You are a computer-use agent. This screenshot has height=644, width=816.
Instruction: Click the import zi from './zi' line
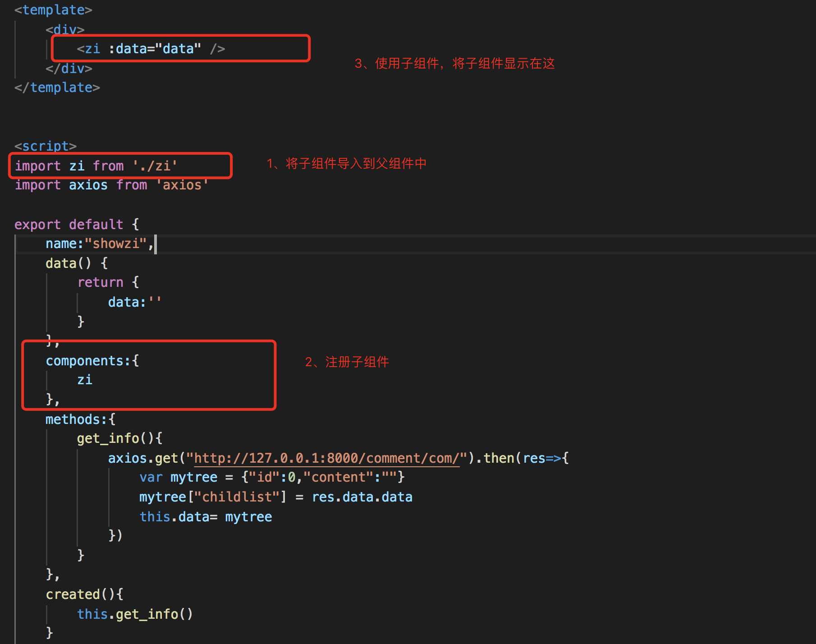[x=96, y=166]
